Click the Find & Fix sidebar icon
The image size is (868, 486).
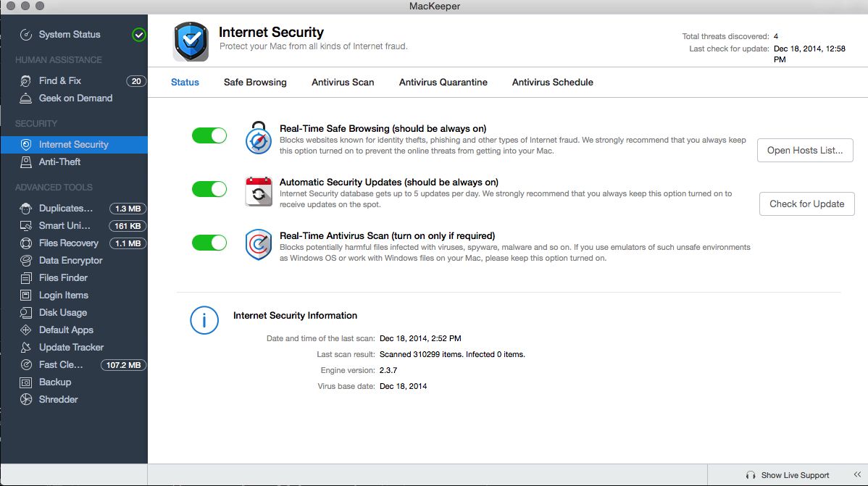click(26, 81)
